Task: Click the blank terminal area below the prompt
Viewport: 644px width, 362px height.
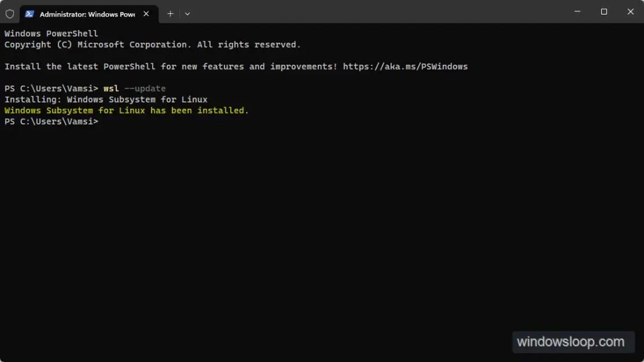Action: [x=314, y=239]
